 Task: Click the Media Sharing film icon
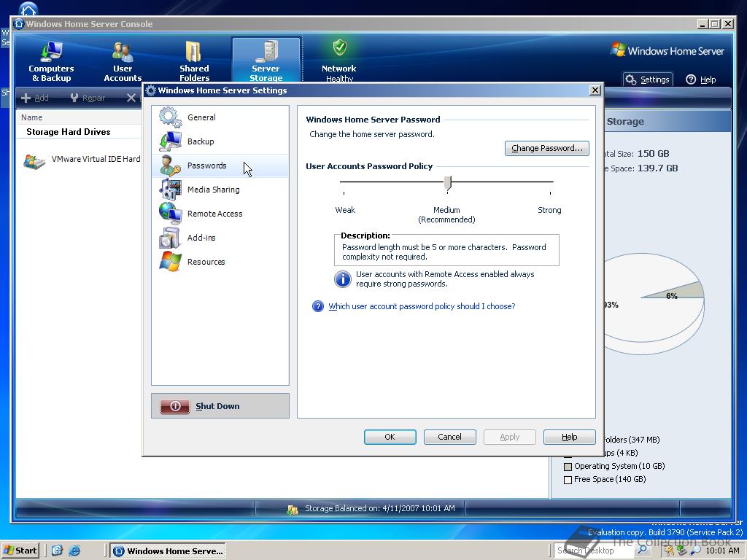point(170,190)
